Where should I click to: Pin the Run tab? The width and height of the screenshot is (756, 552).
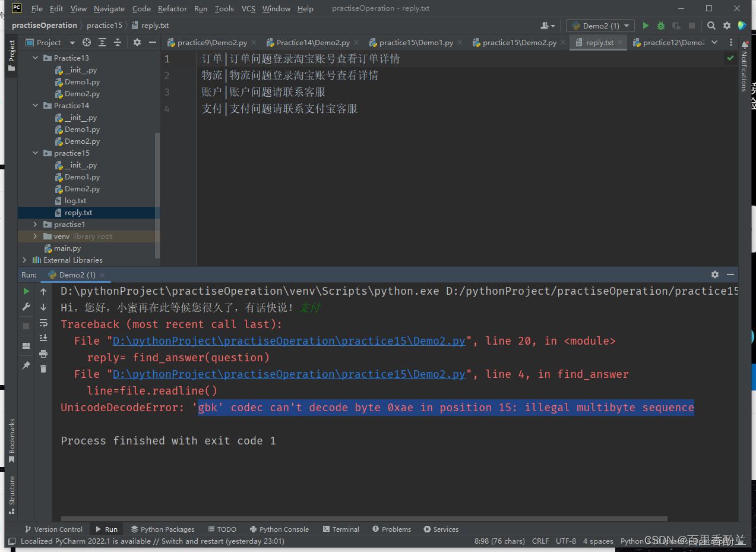[26, 365]
